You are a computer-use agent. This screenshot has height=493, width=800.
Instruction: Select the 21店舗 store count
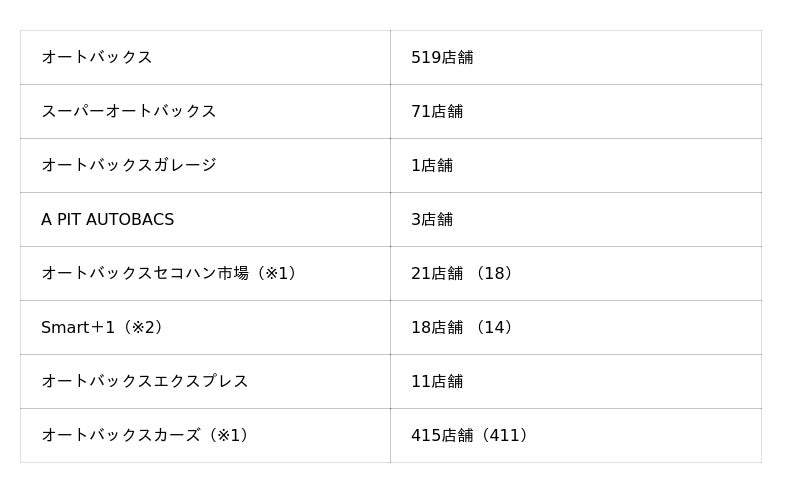[x=437, y=273]
